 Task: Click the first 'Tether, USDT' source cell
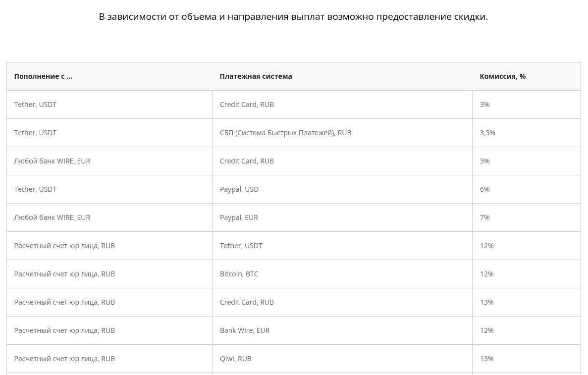pyautogui.click(x=35, y=105)
